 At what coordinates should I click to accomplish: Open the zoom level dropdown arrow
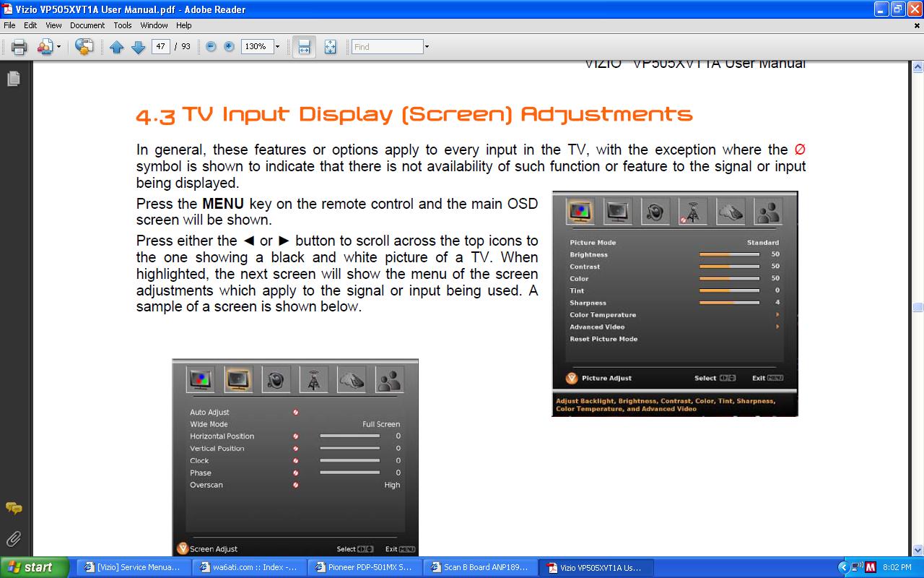point(277,46)
